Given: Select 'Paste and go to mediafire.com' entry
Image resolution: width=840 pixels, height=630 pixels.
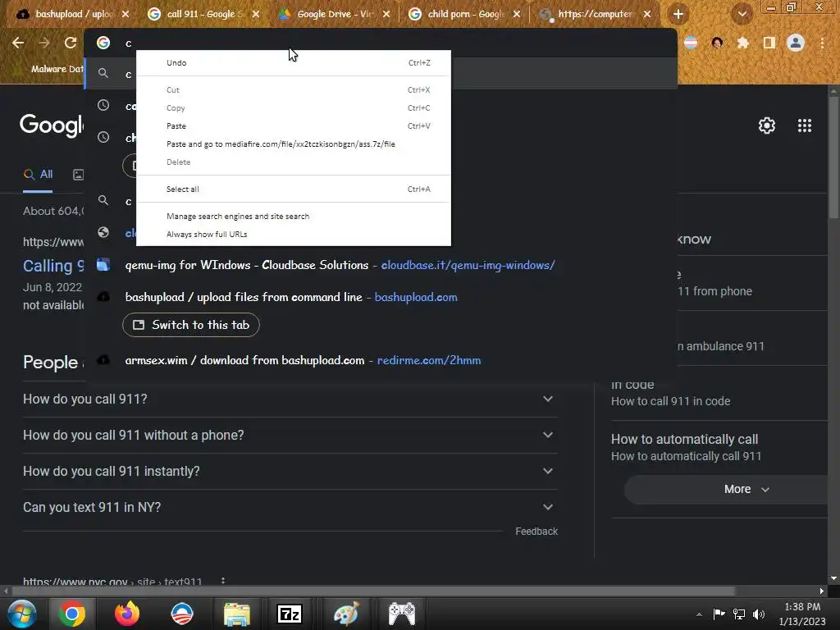Looking at the screenshot, I should tap(294, 144).
